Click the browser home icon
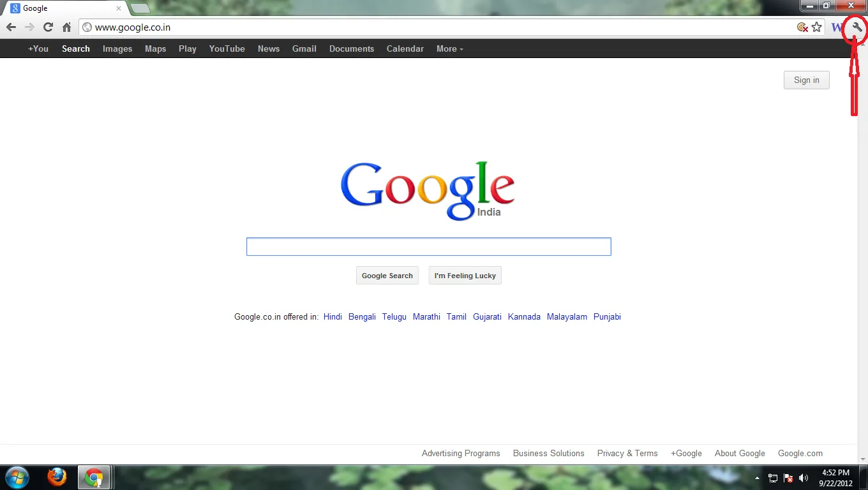This screenshot has height=490, width=868. 66,27
